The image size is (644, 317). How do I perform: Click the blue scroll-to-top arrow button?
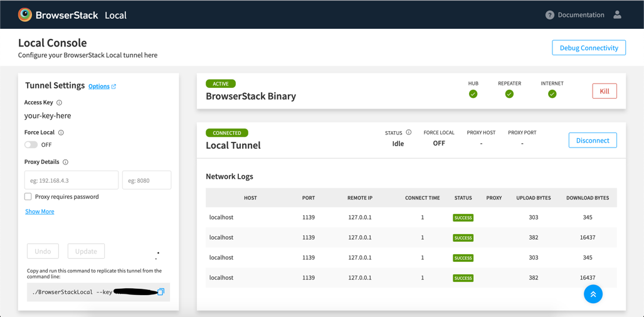pyautogui.click(x=593, y=294)
